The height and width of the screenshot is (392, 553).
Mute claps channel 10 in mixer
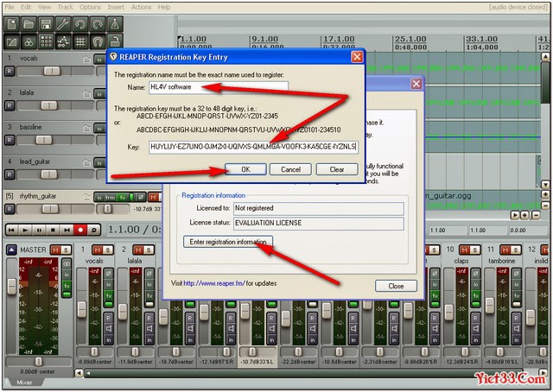(465, 250)
